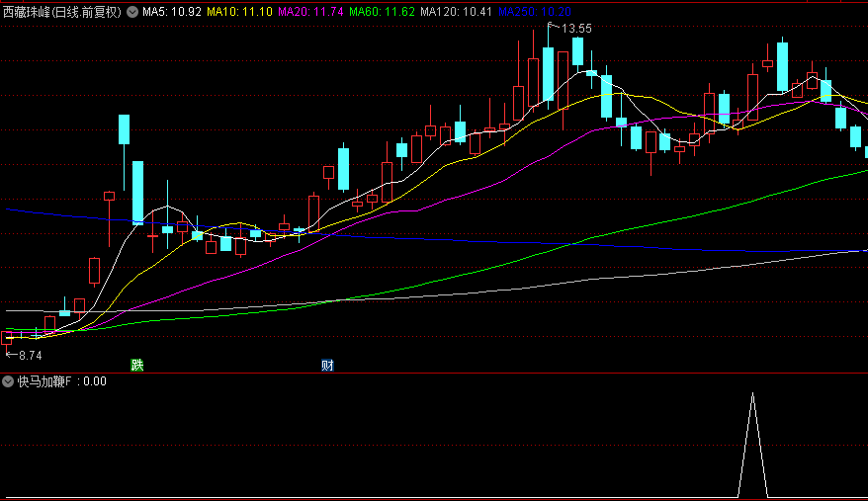Expand the 快马加鞭F indicator dropdown arrow
868x501 pixels.
click(8, 381)
